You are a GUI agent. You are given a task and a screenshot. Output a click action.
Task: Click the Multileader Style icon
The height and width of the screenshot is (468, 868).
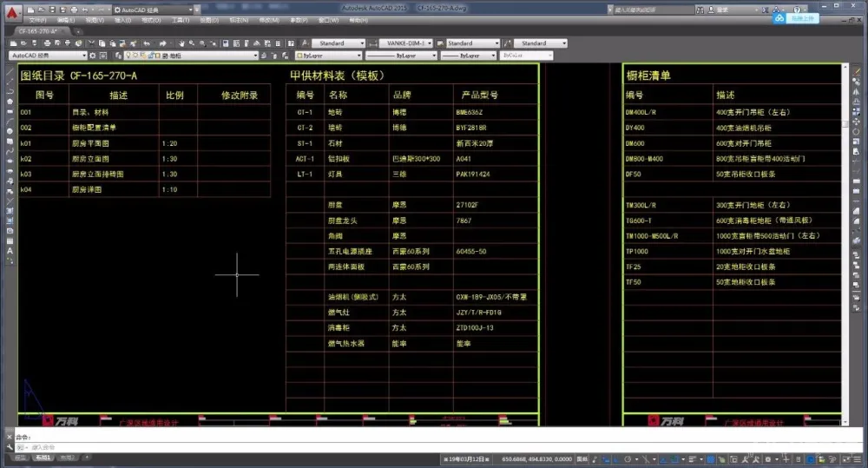tap(507, 43)
